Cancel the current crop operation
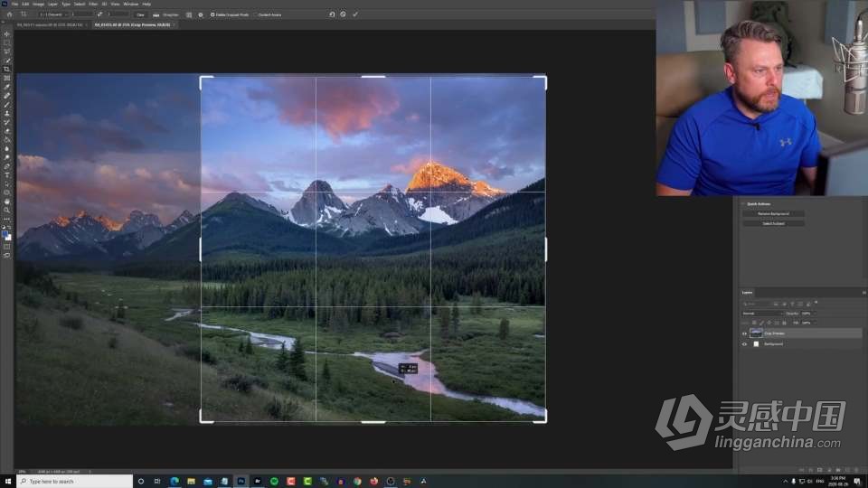 coord(344,14)
